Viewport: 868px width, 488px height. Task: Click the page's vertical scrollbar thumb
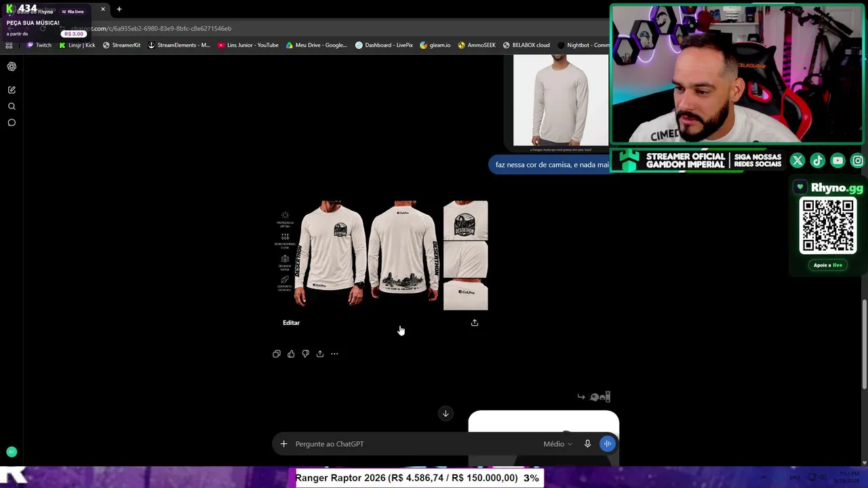point(863,344)
